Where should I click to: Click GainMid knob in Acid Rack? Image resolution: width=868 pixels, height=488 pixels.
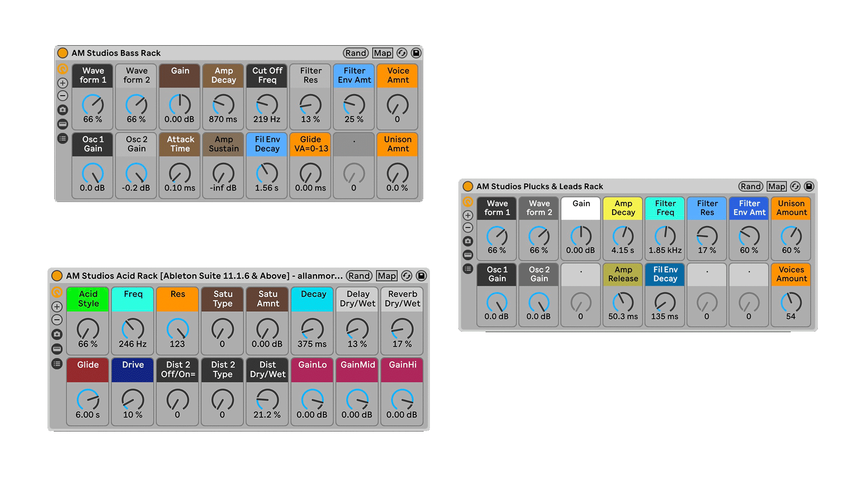(x=357, y=399)
